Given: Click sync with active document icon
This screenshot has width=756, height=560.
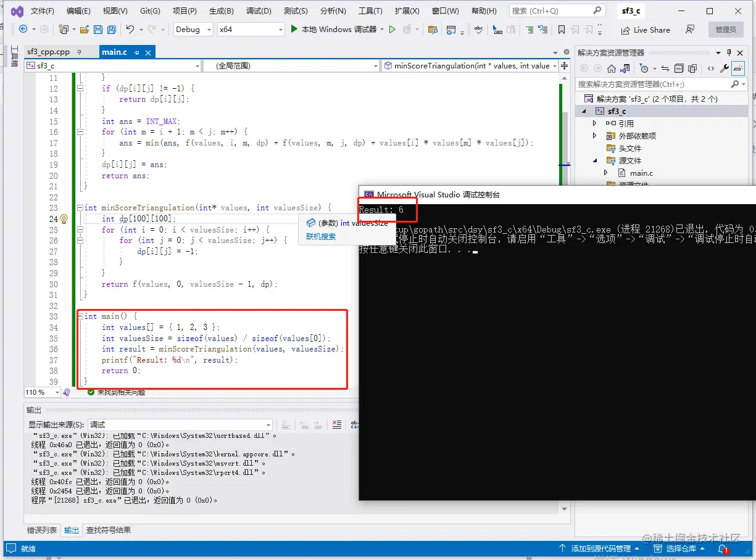Looking at the screenshot, I should 665,68.
